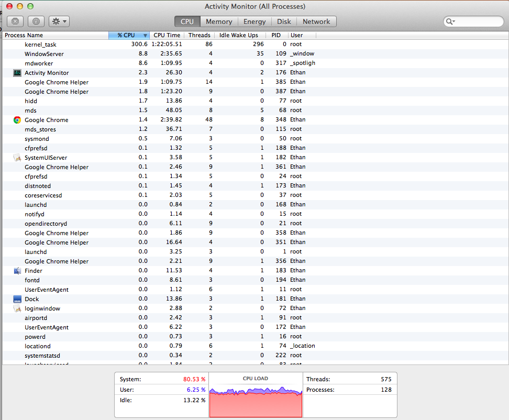This screenshot has height=420, width=509.
Task: Sort by Idle Wake Ups column
Action: [239, 35]
